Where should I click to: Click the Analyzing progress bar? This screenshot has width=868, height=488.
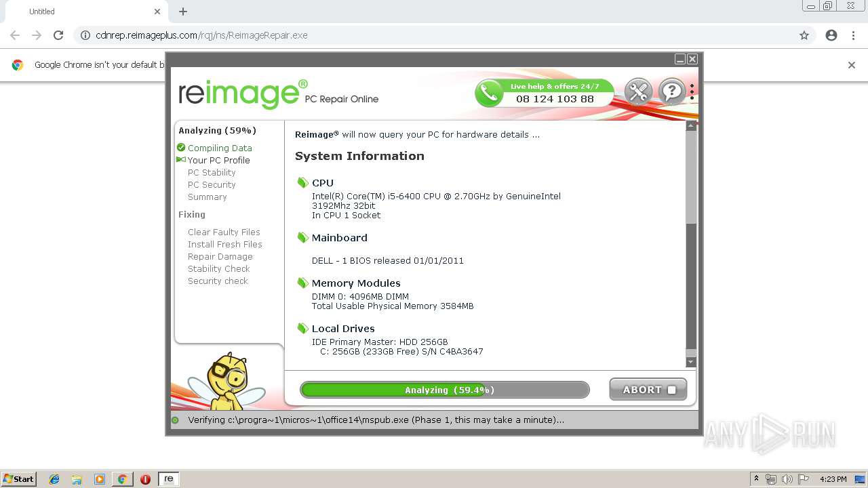pyautogui.click(x=445, y=390)
